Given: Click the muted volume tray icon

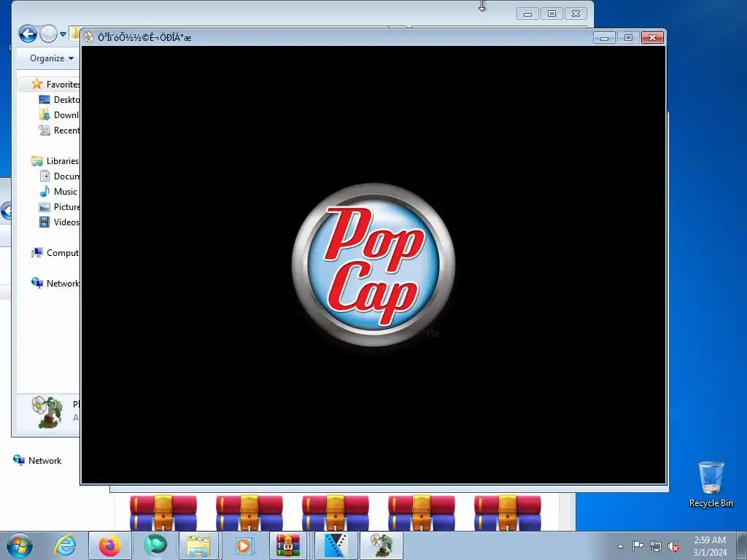Looking at the screenshot, I should [x=673, y=546].
